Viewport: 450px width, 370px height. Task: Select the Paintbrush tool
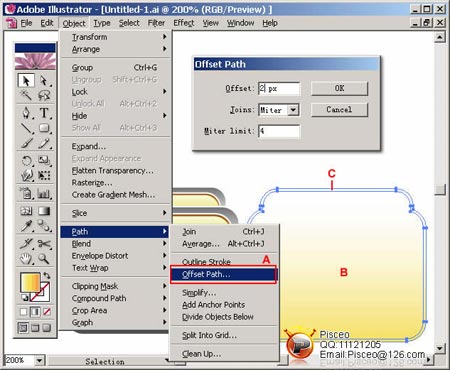coord(26,143)
